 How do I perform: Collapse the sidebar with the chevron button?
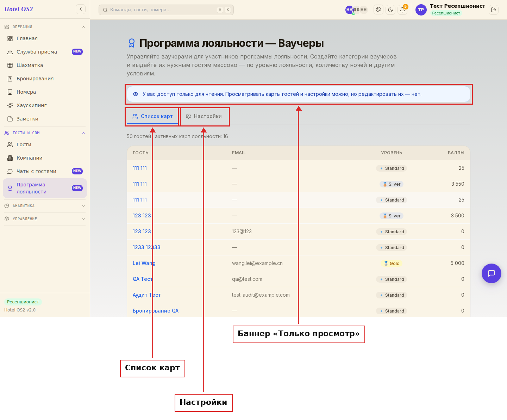pyautogui.click(x=81, y=9)
